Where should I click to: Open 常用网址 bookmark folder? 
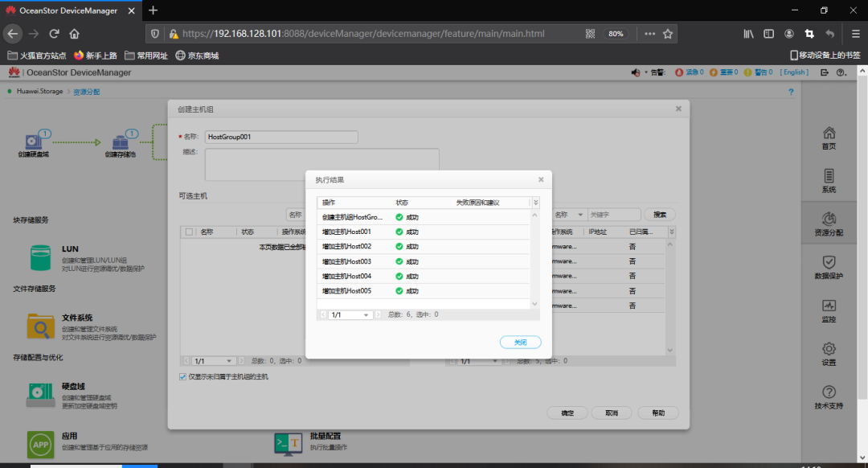coord(146,55)
